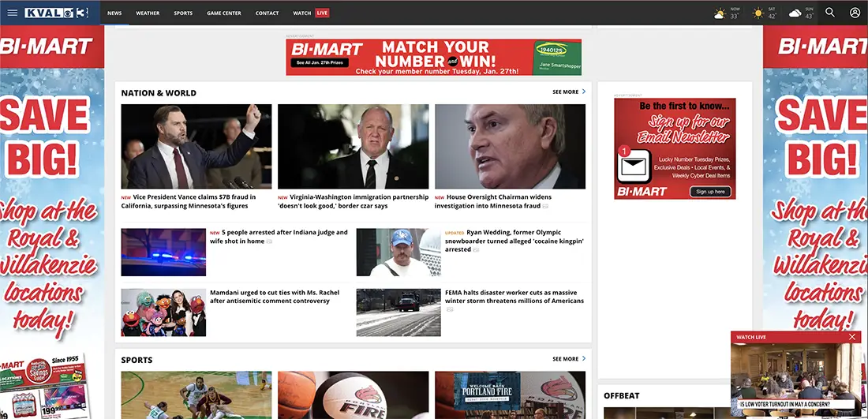Click the SUN forecast cloud icon

(x=795, y=13)
